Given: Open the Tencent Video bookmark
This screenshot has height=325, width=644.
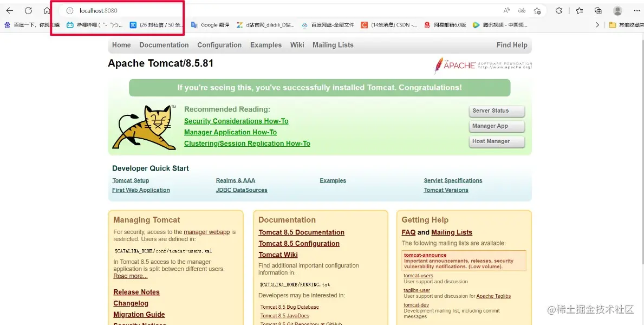Looking at the screenshot, I should tap(500, 25).
